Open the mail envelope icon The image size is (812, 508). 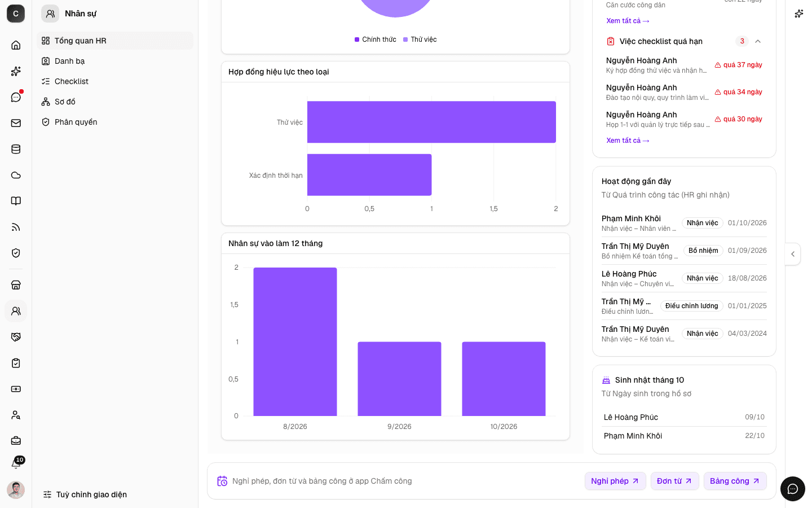tap(16, 123)
